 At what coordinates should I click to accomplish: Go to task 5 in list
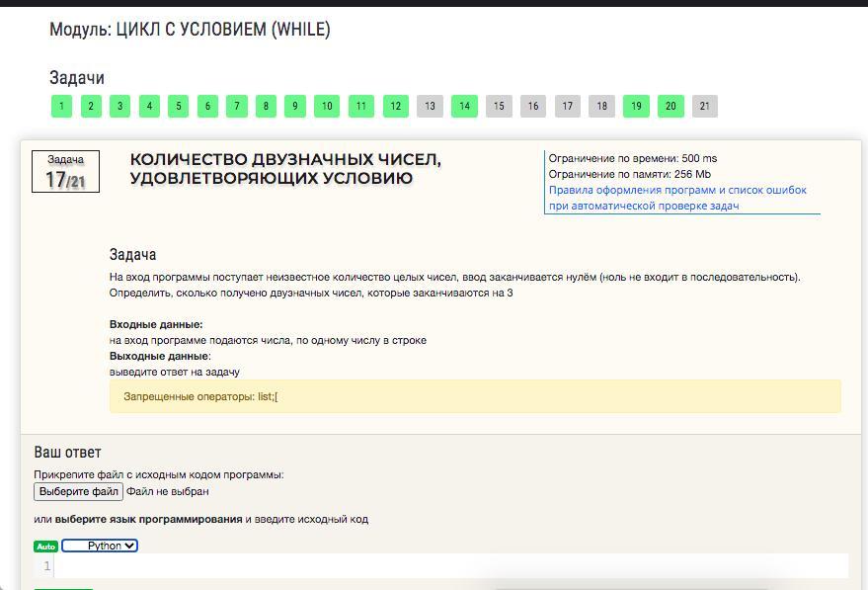pos(178,106)
